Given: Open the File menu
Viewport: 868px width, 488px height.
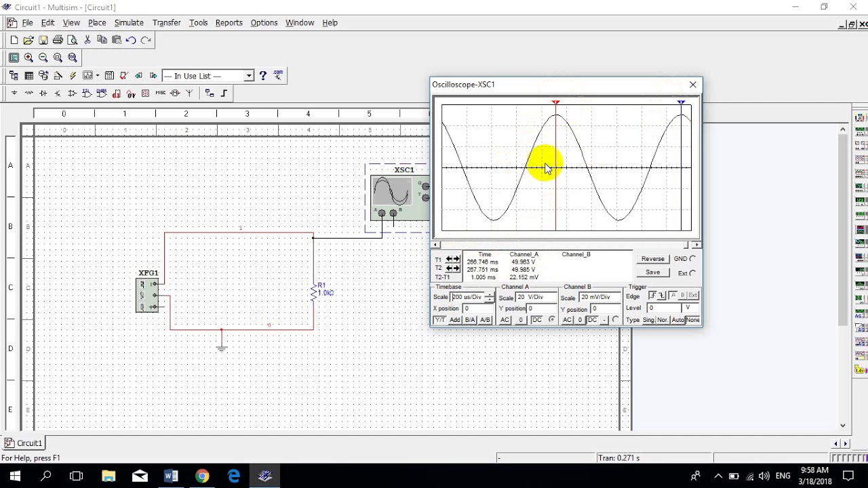Looking at the screenshot, I should click(27, 22).
